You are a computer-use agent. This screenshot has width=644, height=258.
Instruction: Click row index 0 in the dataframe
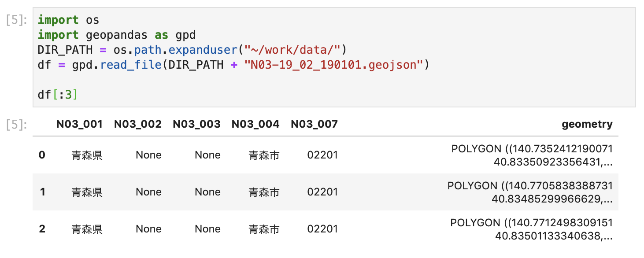click(42, 155)
